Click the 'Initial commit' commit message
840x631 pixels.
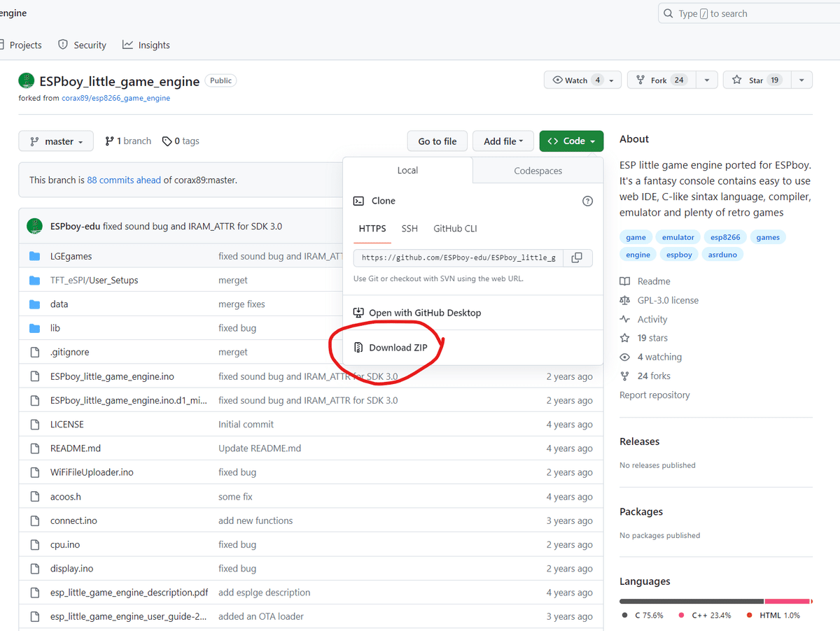pyautogui.click(x=246, y=424)
